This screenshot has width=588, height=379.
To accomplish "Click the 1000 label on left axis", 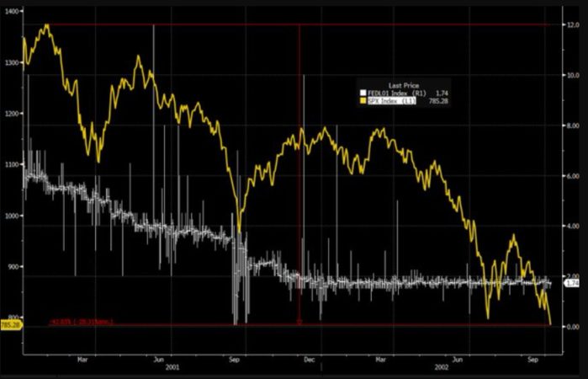I will tap(11, 216).
